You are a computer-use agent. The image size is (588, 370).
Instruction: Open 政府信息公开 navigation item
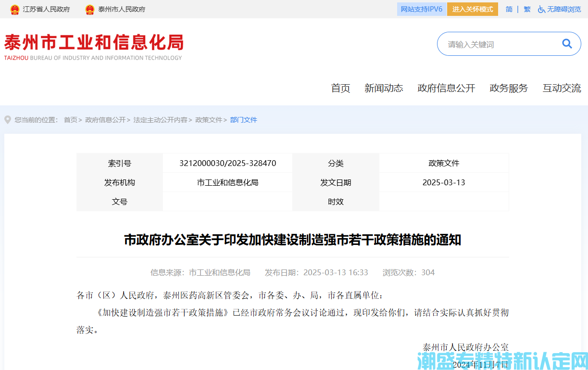(446, 88)
